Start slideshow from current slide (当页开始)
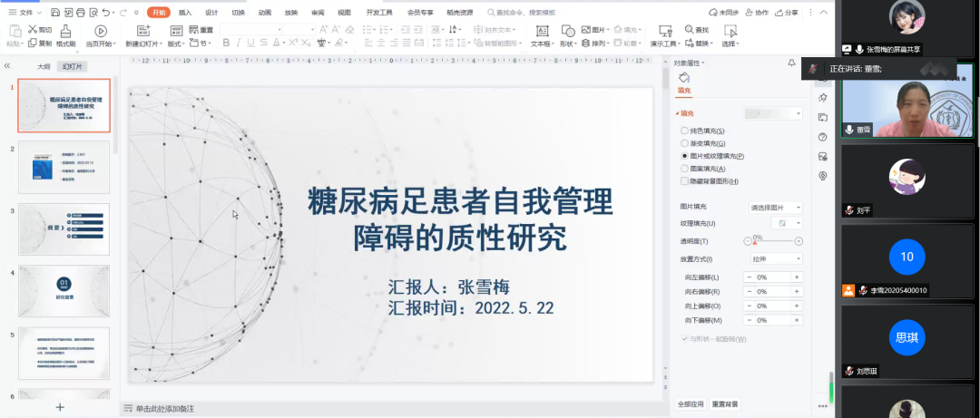980x418 pixels. tap(100, 36)
